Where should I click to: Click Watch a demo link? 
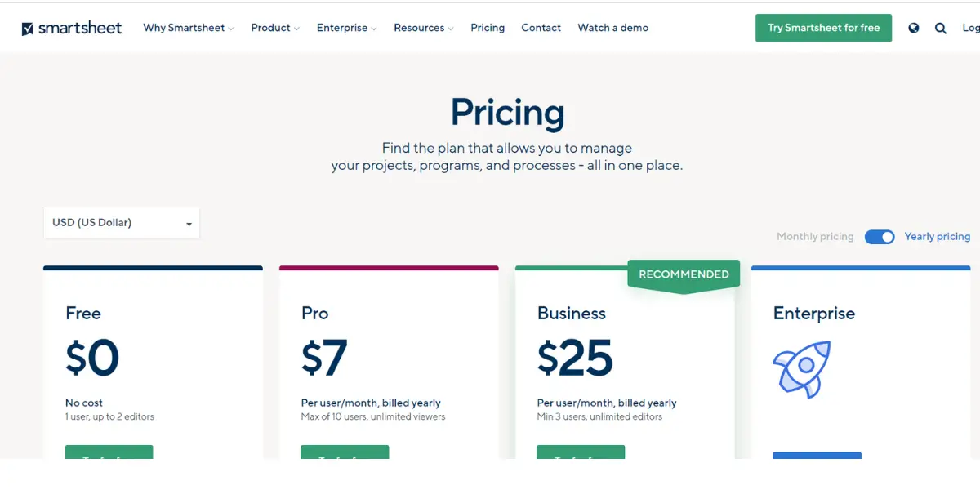pos(613,28)
